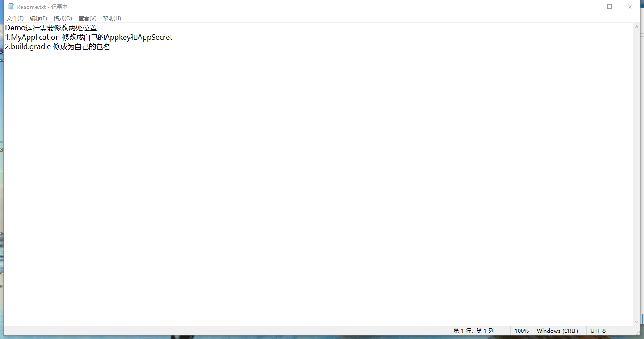
Task: Click the 100% zoom level in the status bar
Action: (x=521, y=331)
